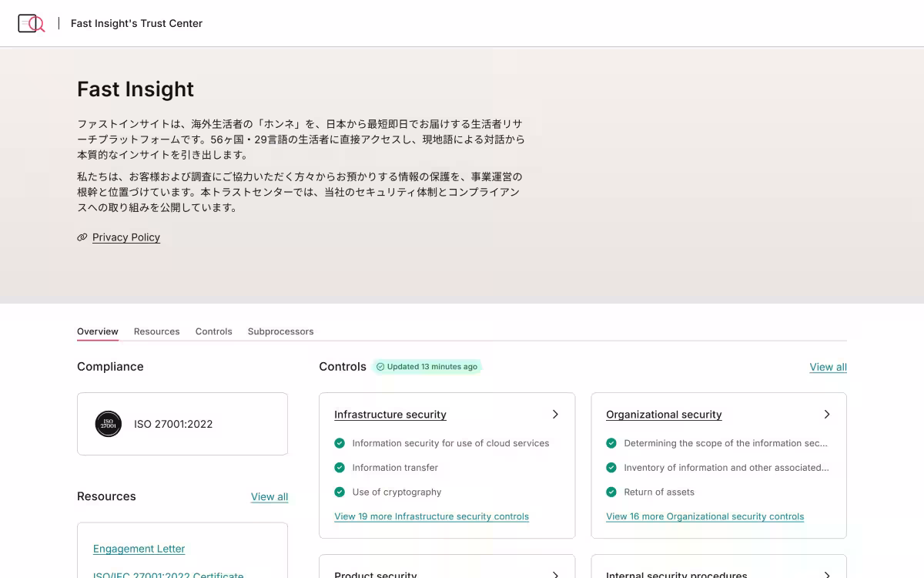924x578 pixels.
Task: Expand Organizational security with its chevron
Action: tap(827, 415)
